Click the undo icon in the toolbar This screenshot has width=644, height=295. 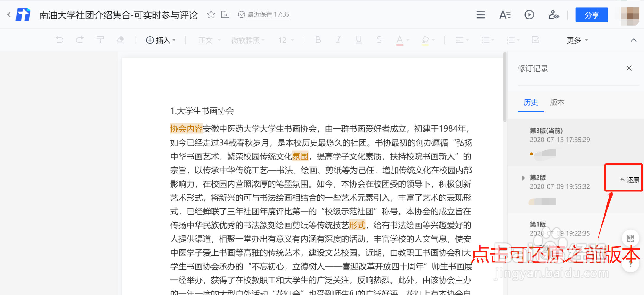point(60,40)
